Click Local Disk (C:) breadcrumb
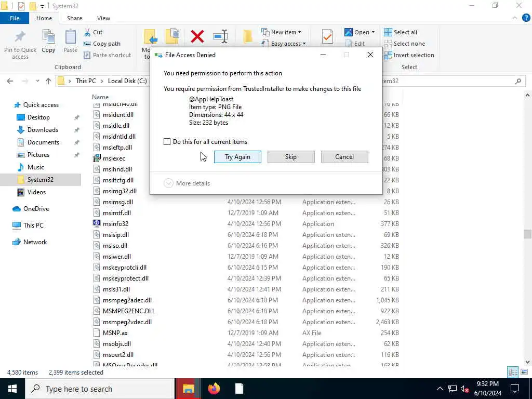Image resolution: width=532 pixels, height=399 pixels. tap(127, 81)
